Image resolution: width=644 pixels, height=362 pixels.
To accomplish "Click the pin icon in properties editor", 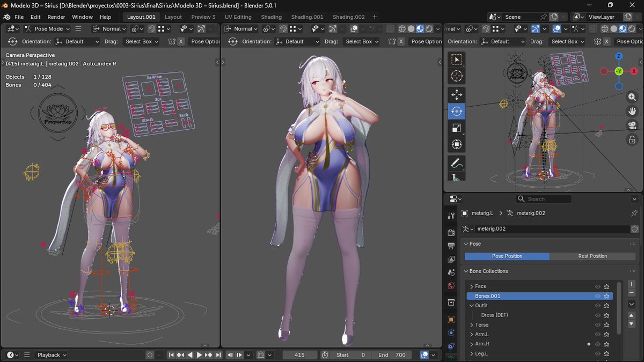I will click(634, 213).
